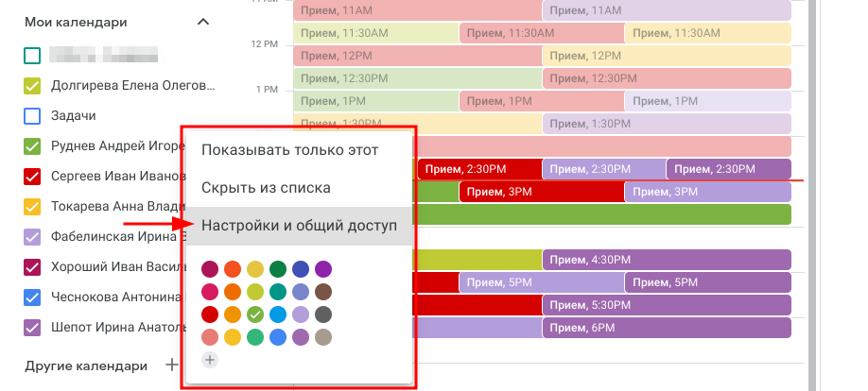
Task: Select the dark gray color swatch
Action: (x=322, y=314)
